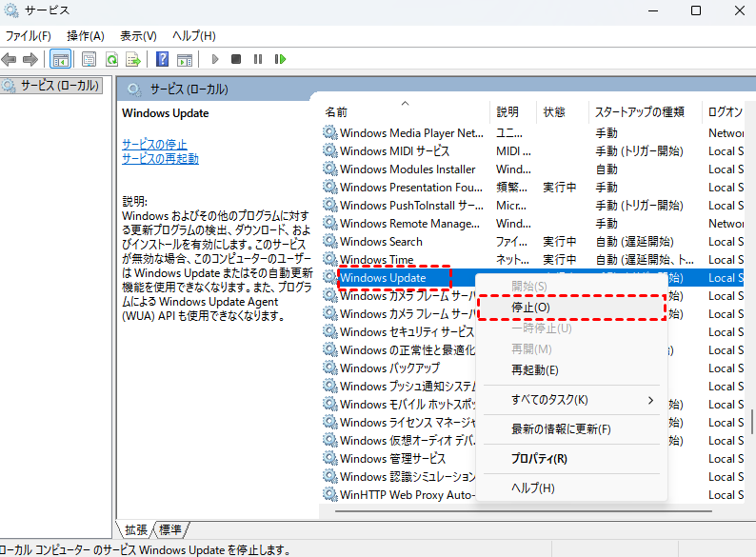Click the Properties toolbar icon
756x557 pixels.
[89, 59]
